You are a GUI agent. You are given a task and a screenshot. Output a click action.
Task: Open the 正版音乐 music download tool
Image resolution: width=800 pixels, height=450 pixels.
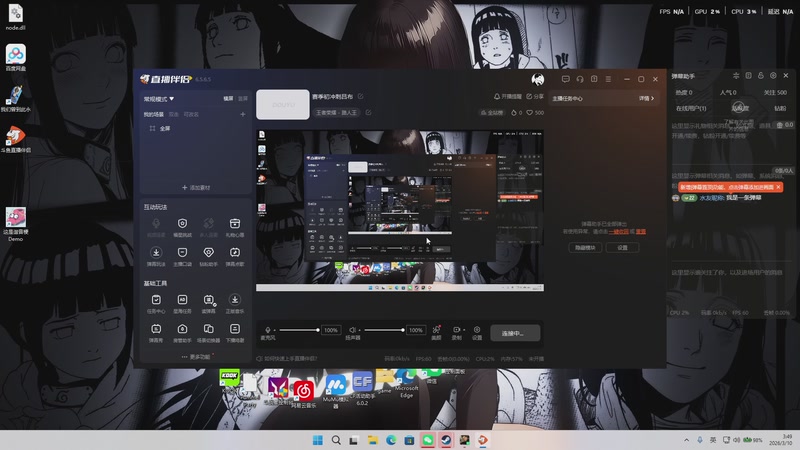point(235,304)
